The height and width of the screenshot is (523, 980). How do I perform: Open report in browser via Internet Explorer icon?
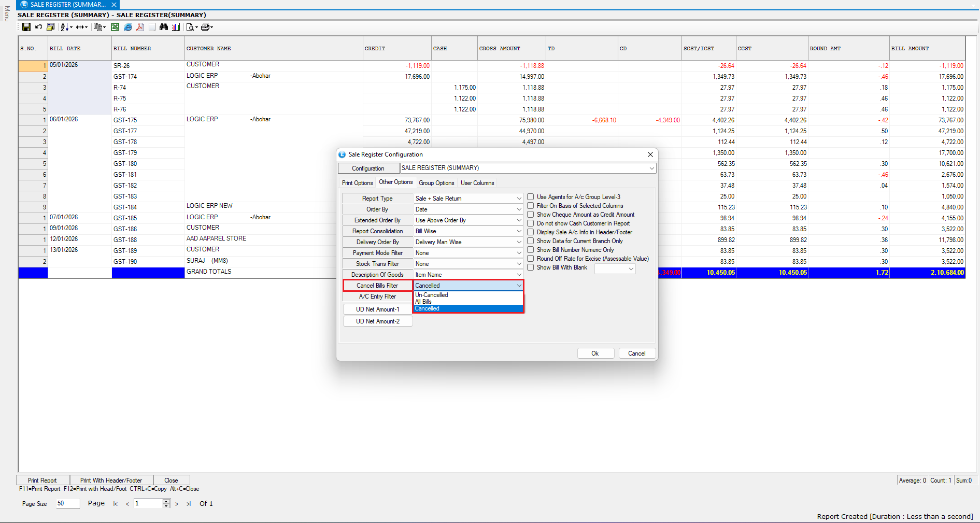(x=127, y=27)
